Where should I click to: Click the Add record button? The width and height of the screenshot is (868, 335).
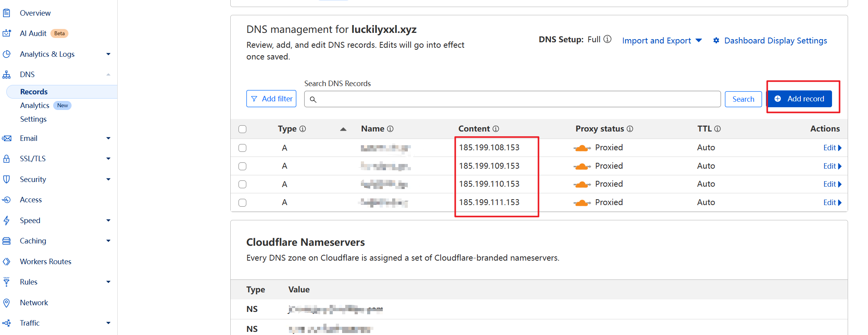pos(799,99)
